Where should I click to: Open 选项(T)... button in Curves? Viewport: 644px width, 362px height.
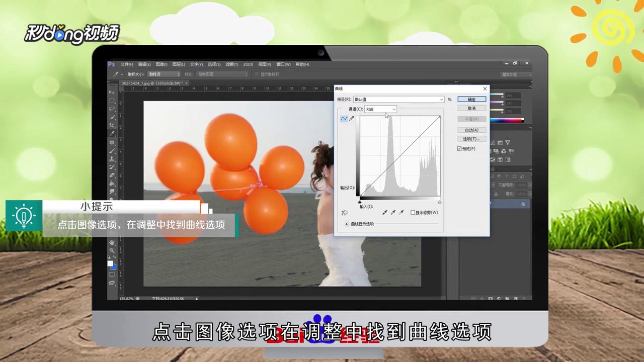(472, 139)
